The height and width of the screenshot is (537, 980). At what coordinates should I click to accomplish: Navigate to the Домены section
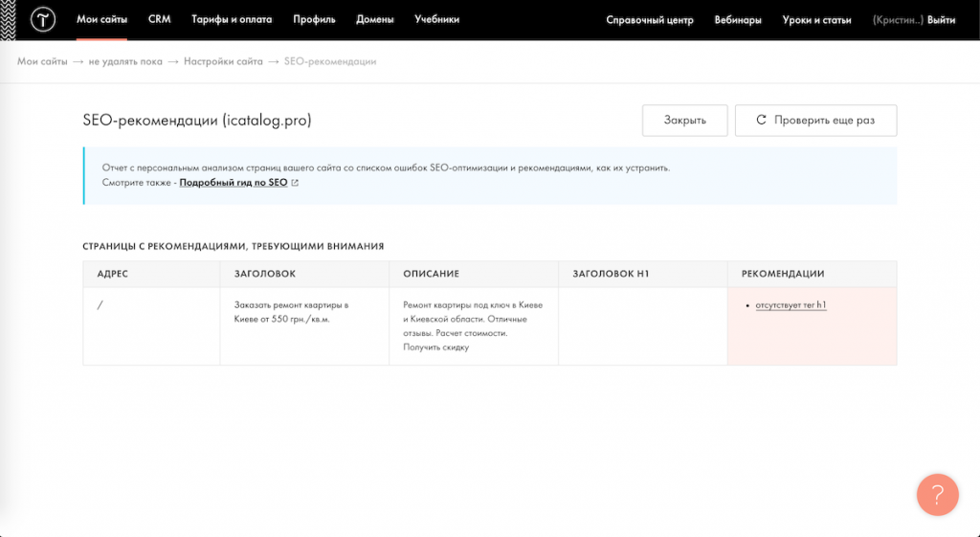pos(375,19)
